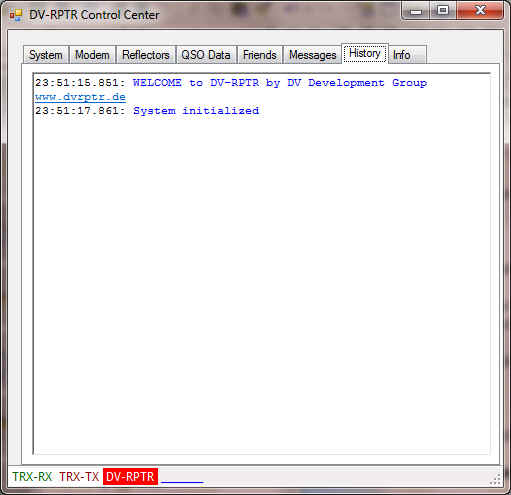Follow the www.dvrptr.de link
Image resolution: width=511 pixels, height=495 pixels.
click(x=80, y=97)
